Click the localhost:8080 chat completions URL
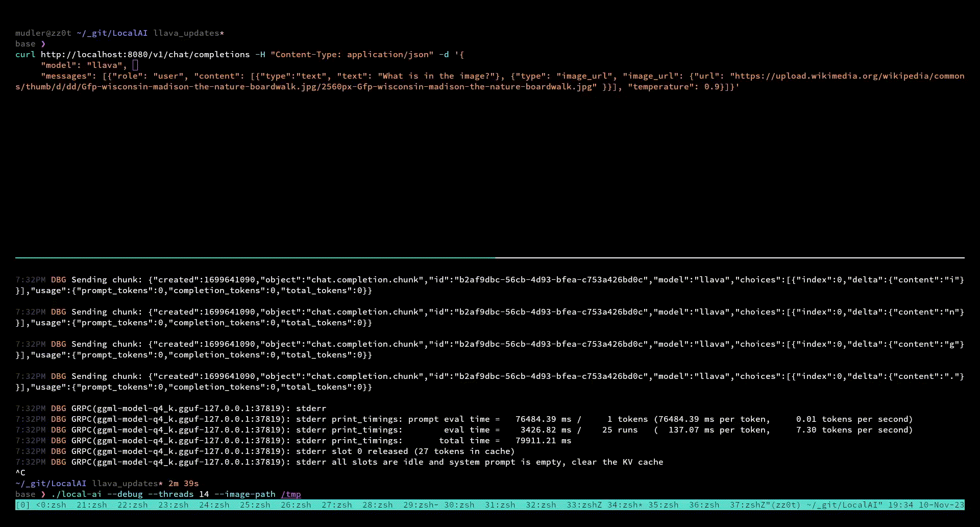The width and height of the screenshot is (980, 527). [145, 55]
